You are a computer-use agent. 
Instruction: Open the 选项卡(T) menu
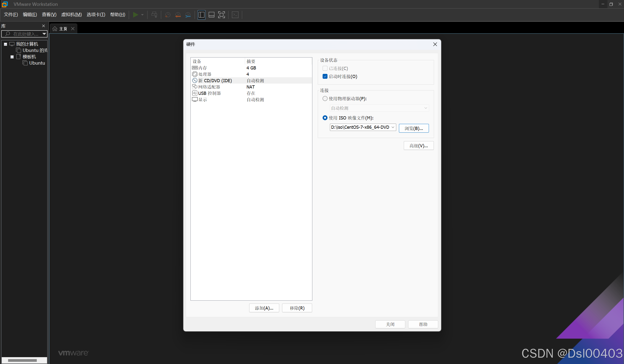pos(96,15)
